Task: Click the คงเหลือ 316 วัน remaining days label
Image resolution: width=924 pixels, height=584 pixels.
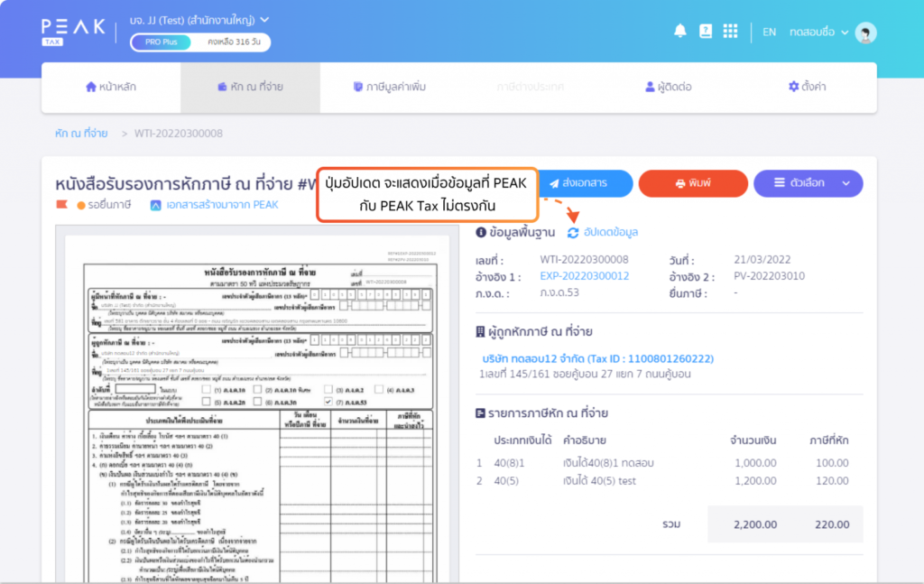Action: (x=234, y=42)
